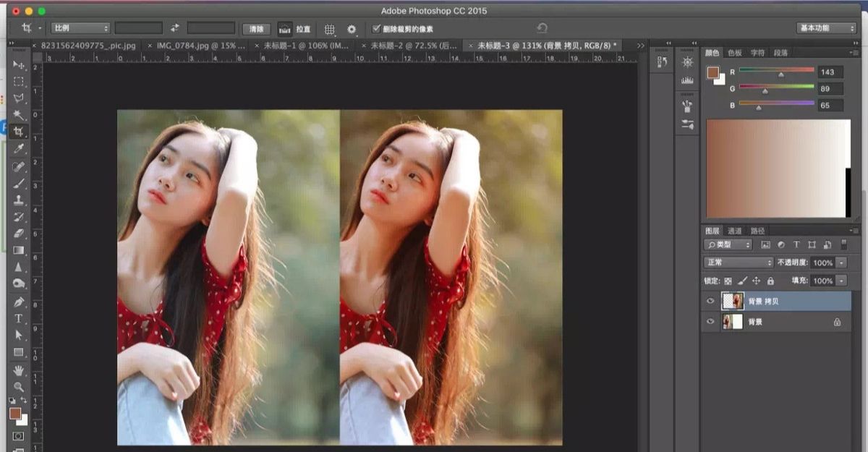Toggle lock image pixels brush icon
The width and height of the screenshot is (868, 452).
pyautogui.click(x=742, y=281)
